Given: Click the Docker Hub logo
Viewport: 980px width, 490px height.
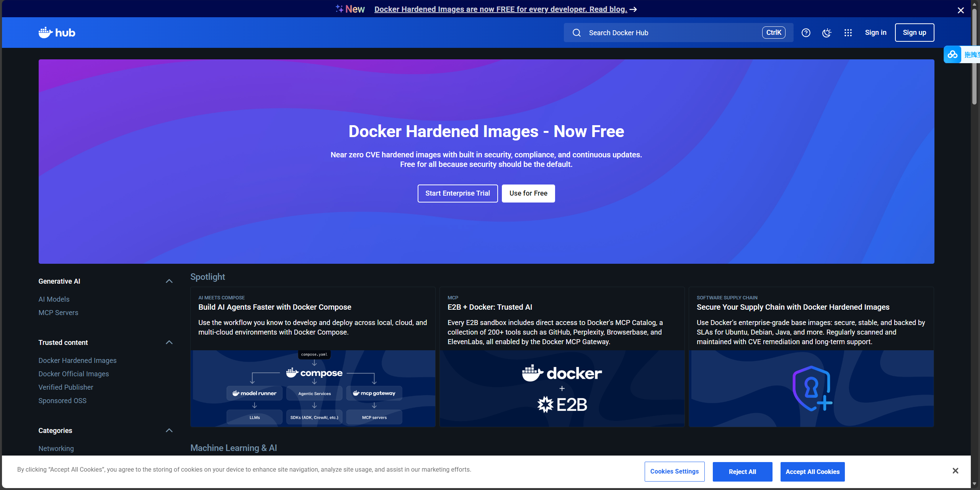Looking at the screenshot, I should click(57, 33).
